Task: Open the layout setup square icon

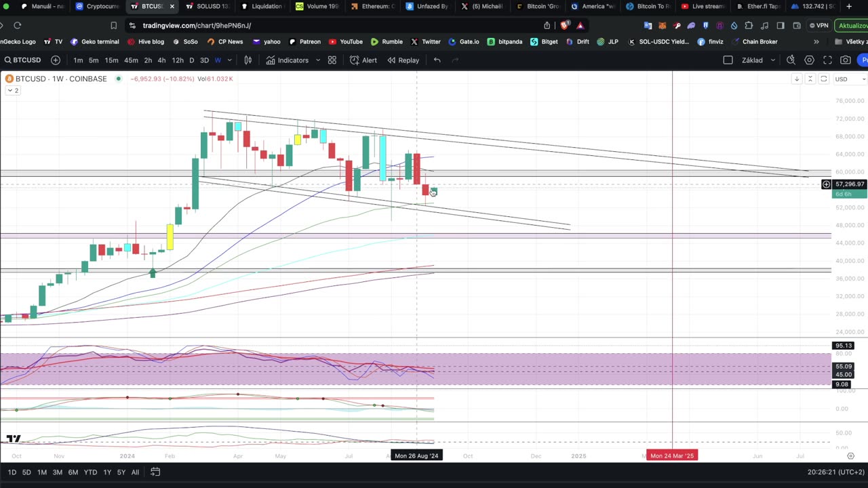Action: (x=728, y=60)
